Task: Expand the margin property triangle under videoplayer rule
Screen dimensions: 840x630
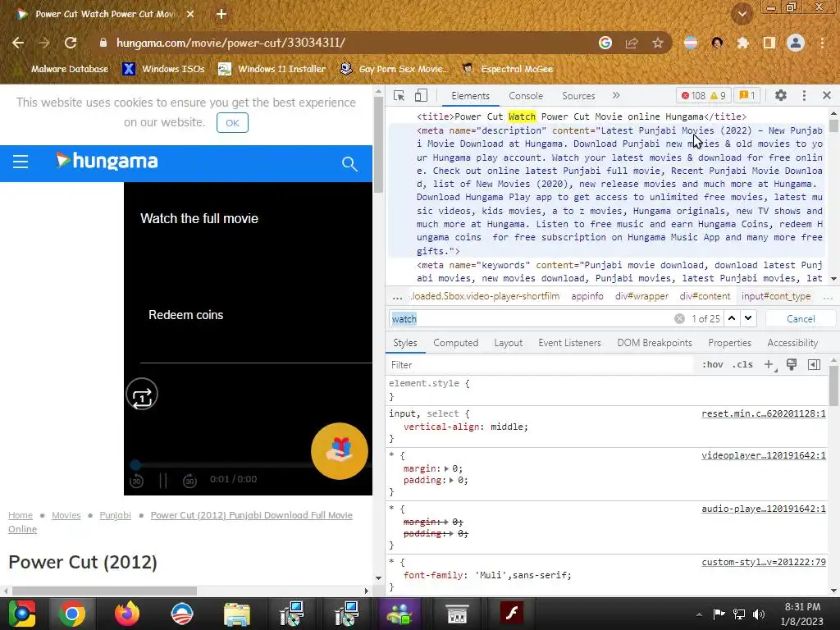Action: (x=446, y=468)
